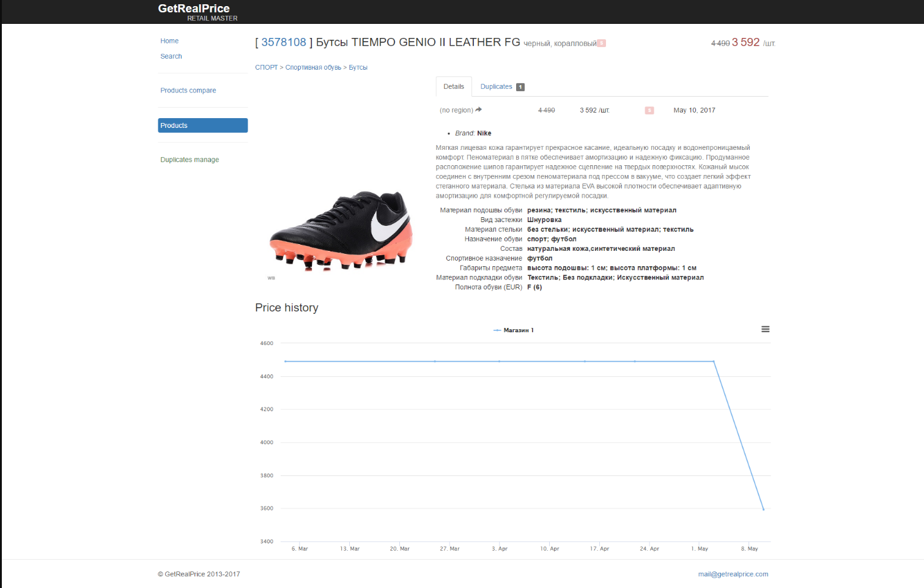924x588 pixels.
Task: Click the 3 592 /шт. price in the row
Action: 594,110
